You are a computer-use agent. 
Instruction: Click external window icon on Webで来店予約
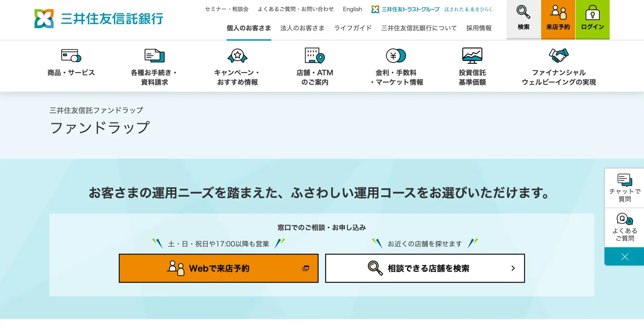306,268
